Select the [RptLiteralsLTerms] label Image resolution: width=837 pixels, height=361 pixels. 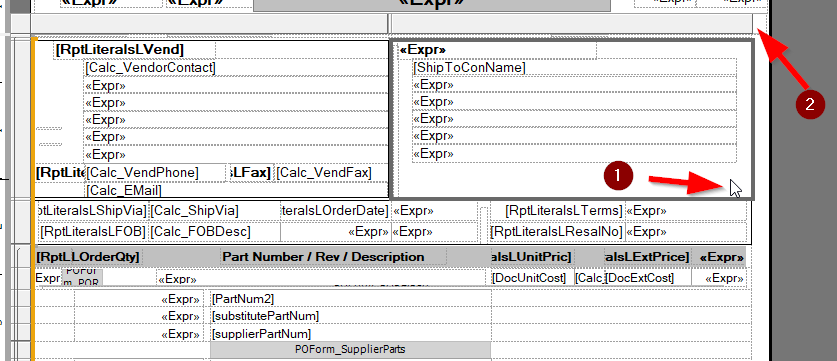point(558,211)
